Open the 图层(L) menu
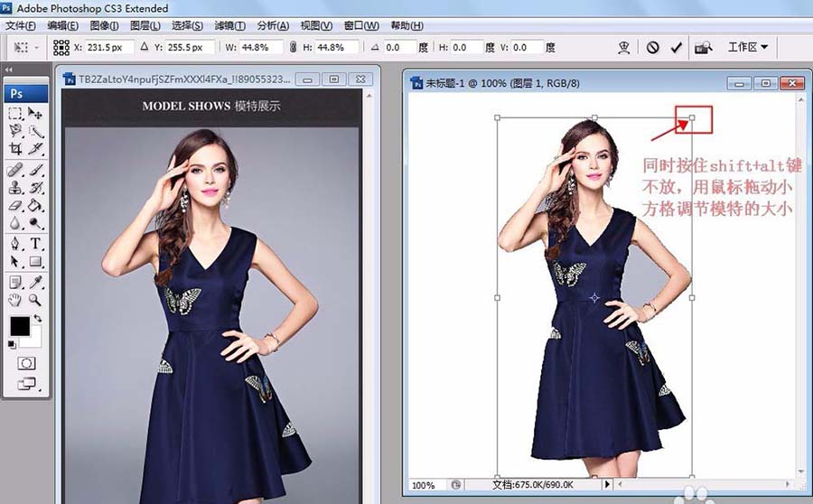This screenshot has height=504, width=813. coord(145,25)
